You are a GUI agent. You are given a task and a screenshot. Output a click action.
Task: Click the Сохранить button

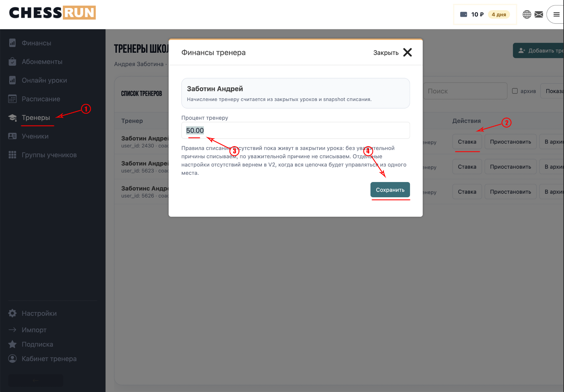390,190
